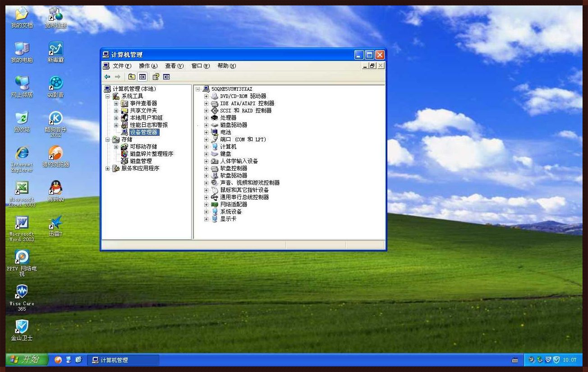Expand the 可移动存储 node

pyautogui.click(x=116, y=147)
